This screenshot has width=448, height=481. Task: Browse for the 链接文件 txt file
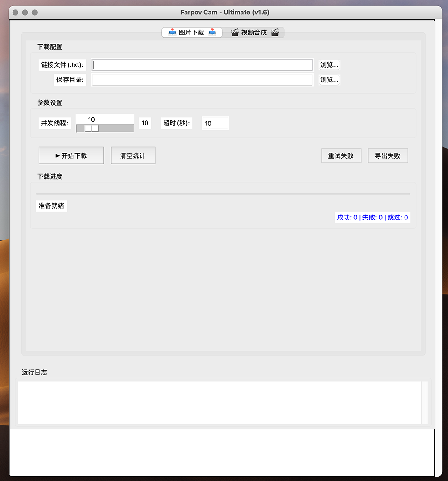[329, 65]
